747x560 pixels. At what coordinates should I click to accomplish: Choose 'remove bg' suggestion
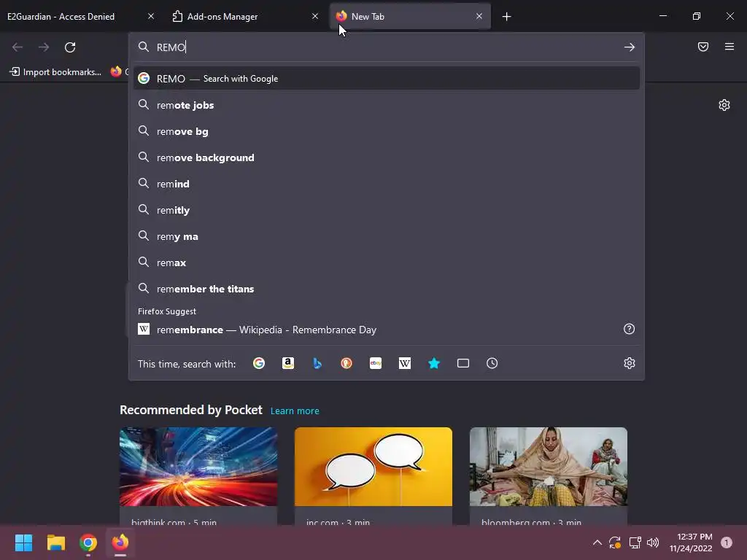(387, 131)
